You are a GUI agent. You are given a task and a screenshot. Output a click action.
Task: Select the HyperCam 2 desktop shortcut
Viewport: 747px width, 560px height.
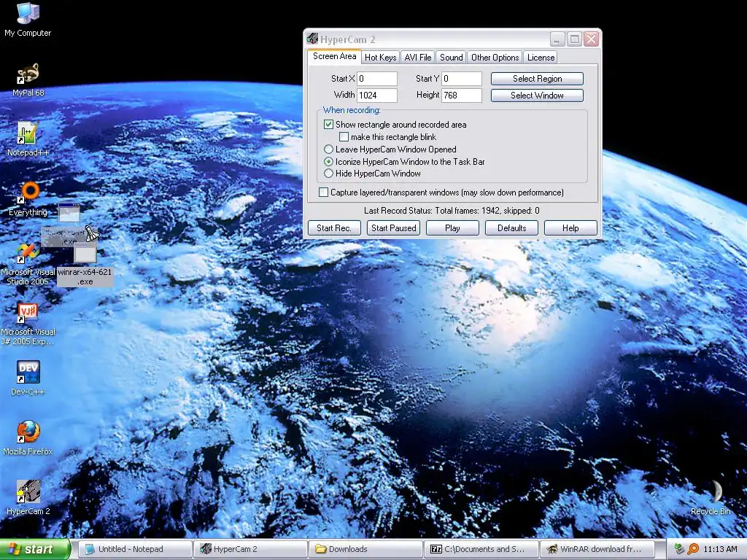click(x=28, y=497)
